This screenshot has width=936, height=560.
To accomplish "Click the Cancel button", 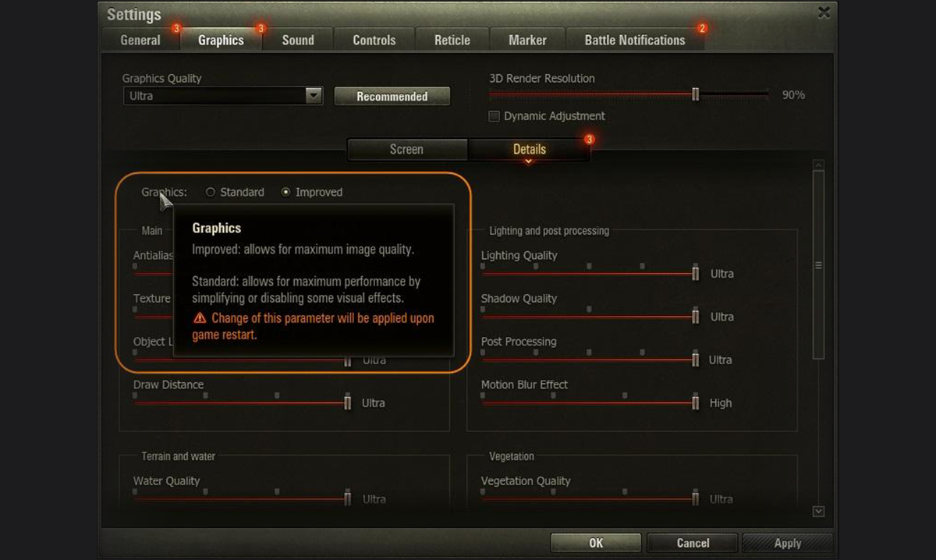I will coord(693,543).
